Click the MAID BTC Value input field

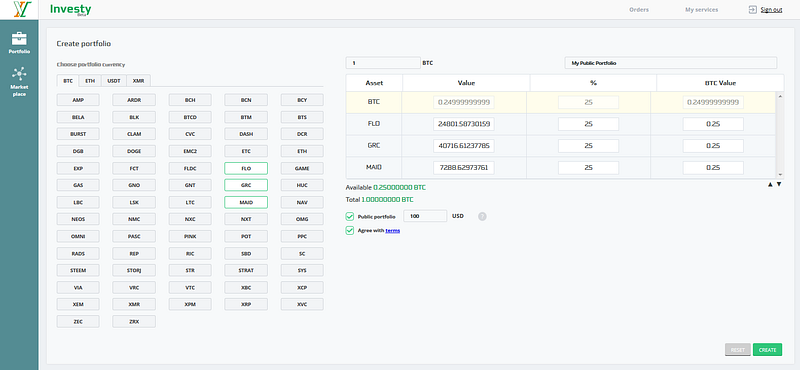713,168
